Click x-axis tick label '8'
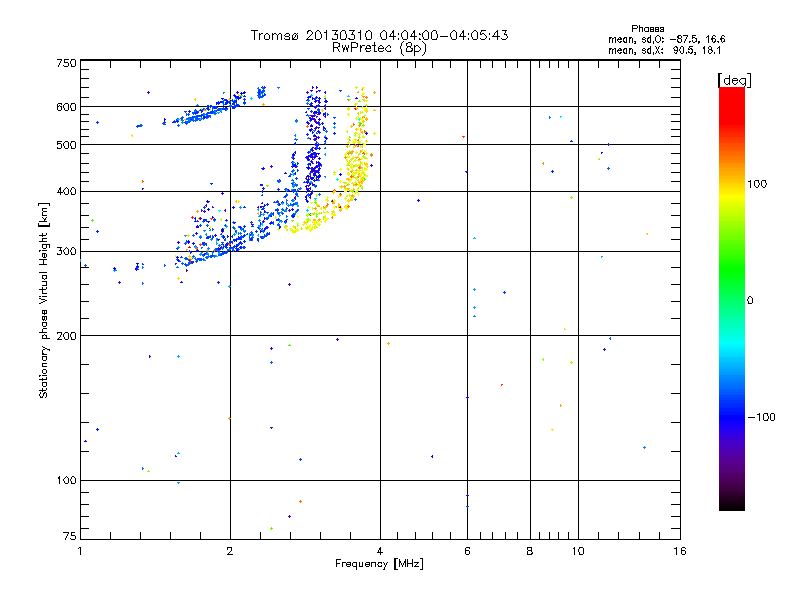 pyautogui.click(x=530, y=551)
